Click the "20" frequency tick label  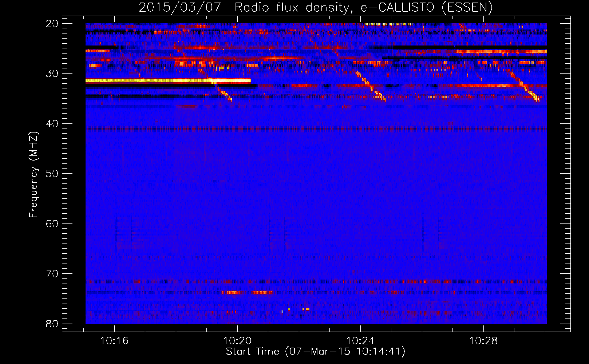point(52,24)
